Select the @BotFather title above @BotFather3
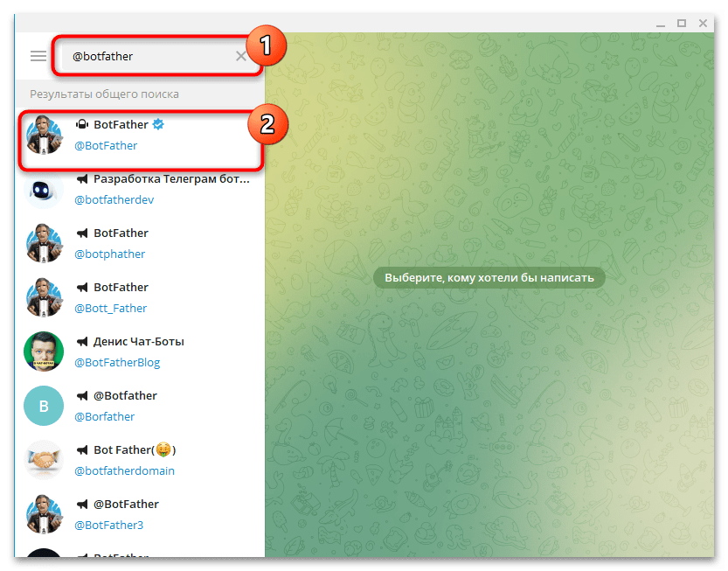This screenshot has height=571, width=728. (126, 504)
